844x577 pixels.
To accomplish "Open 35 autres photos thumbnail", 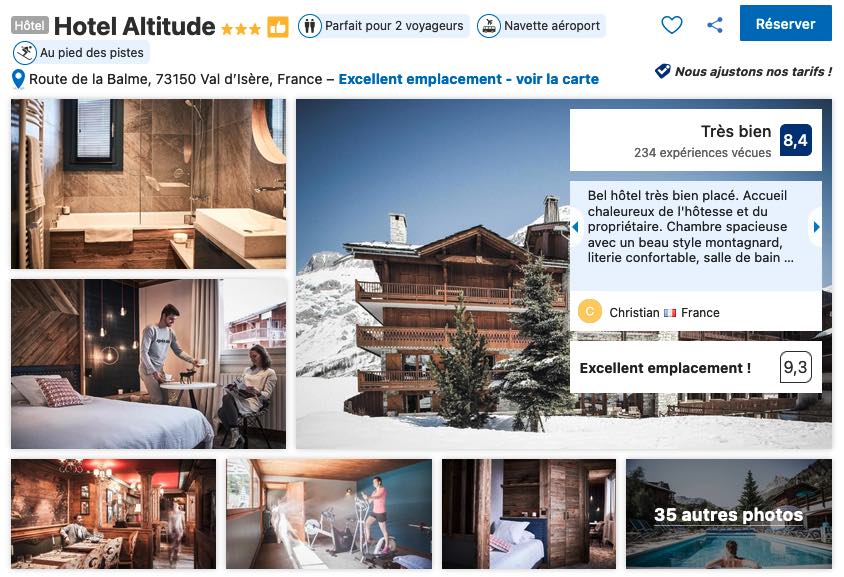I will [728, 514].
